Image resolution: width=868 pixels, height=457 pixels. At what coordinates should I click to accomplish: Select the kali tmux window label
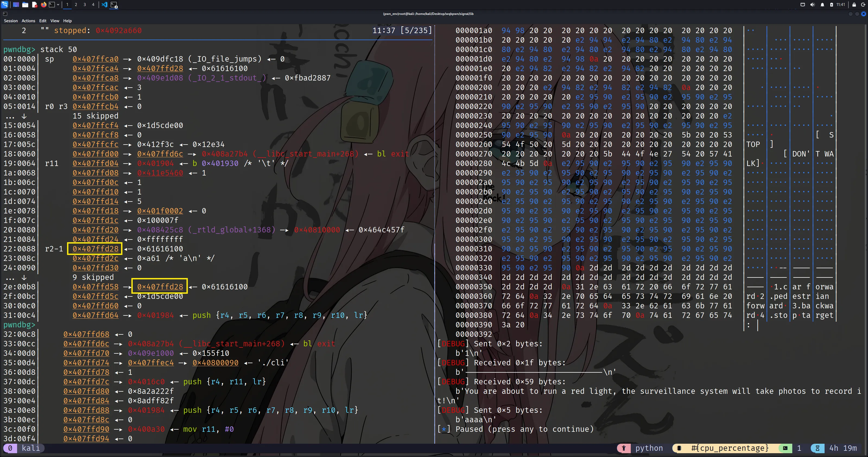tap(31, 448)
